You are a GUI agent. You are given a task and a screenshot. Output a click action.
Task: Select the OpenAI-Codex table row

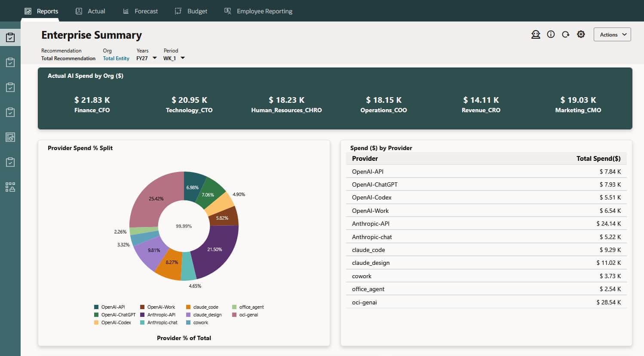tap(486, 197)
